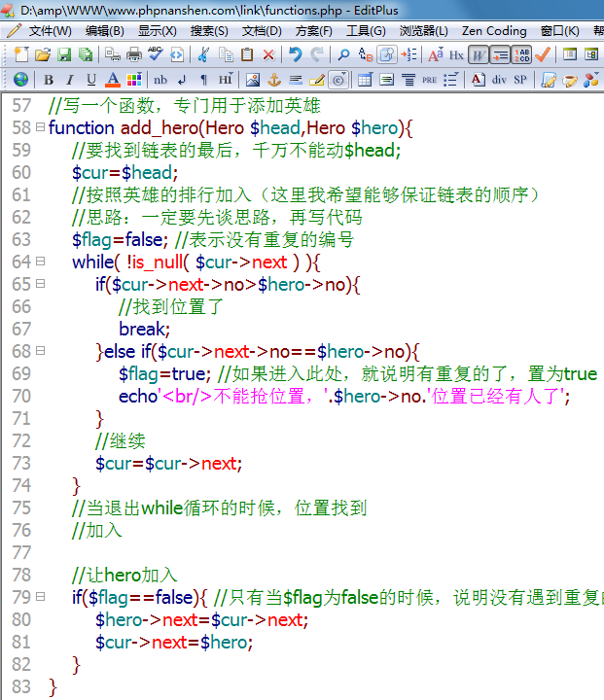604x700 pixels.
Task: Toggle auto indent button
Action: [x=500, y=54]
